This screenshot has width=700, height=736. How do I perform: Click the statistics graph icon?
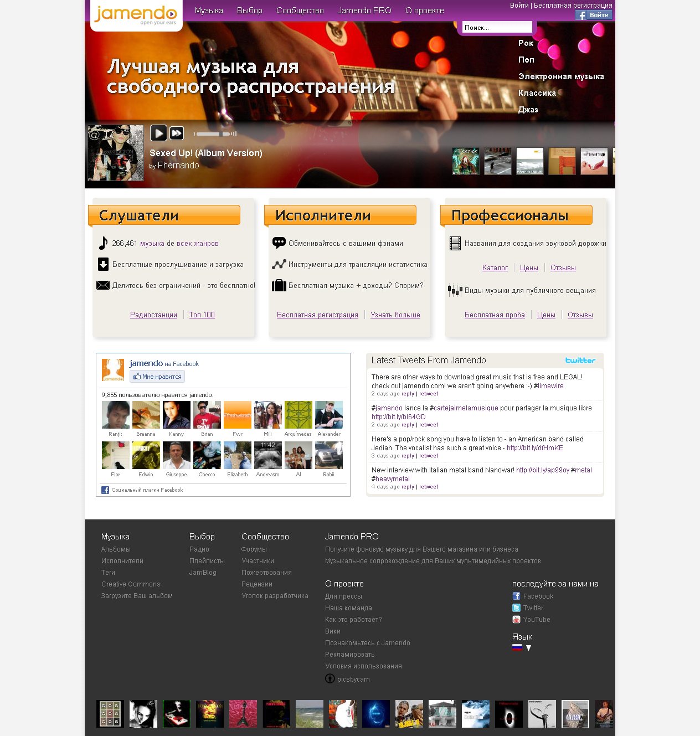pyautogui.click(x=279, y=264)
